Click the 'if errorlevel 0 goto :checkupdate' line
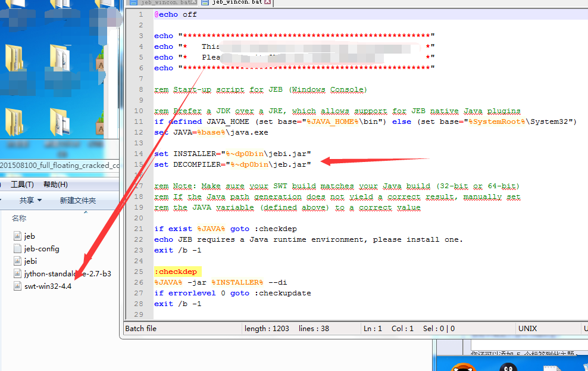 [233, 293]
